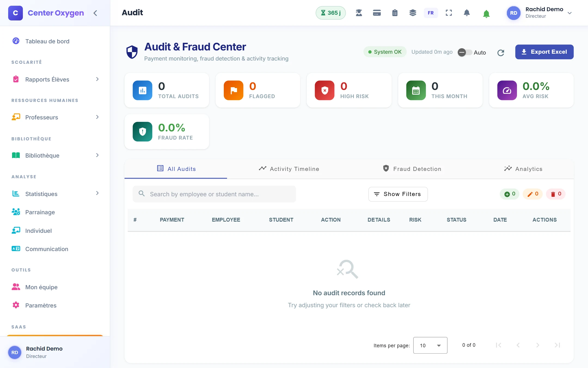Switch to All Audits tab

point(176,169)
